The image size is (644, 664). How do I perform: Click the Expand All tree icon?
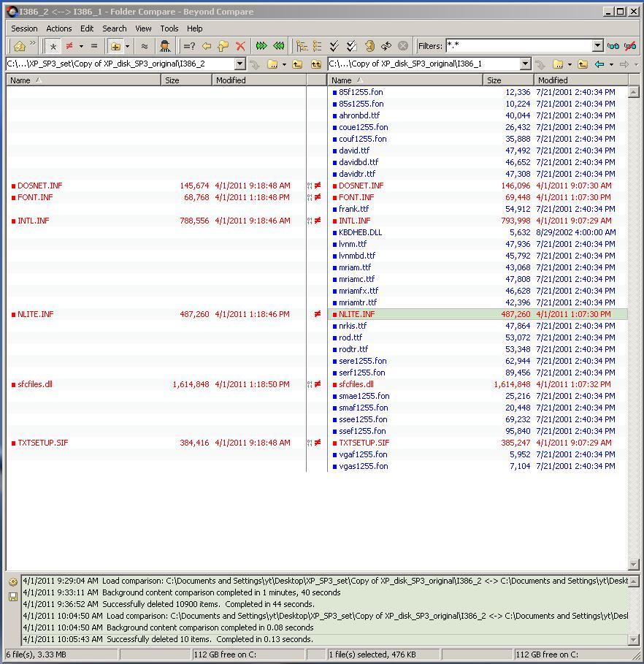(x=302, y=46)
